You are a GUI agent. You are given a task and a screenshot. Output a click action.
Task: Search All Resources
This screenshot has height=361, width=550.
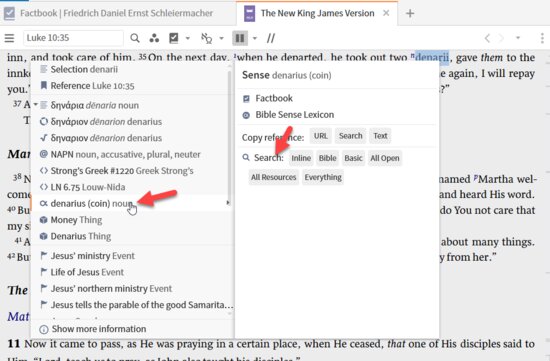274,178
